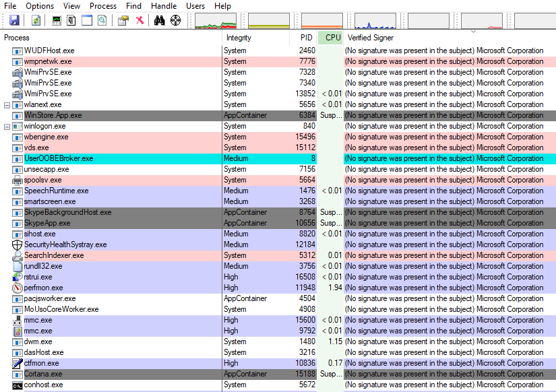Select the smartscreen.exe process
The image size is (556, 392).
click(278, 201)
